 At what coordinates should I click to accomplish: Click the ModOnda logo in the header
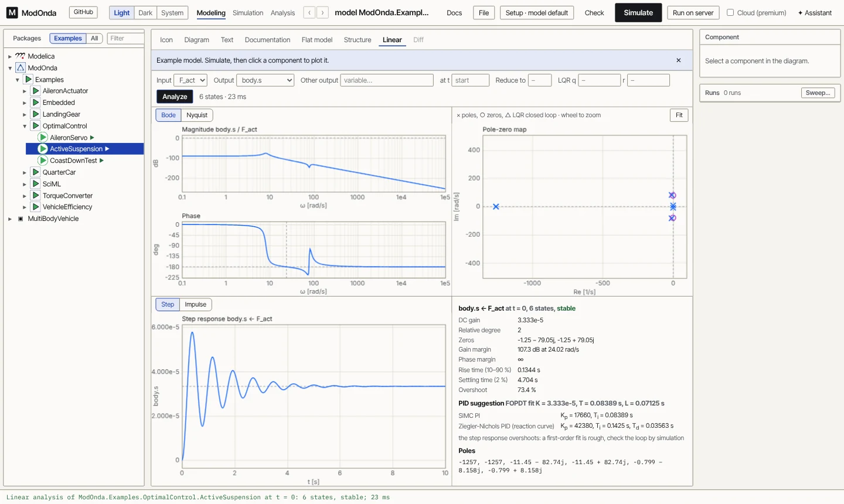tap(12, 13)
